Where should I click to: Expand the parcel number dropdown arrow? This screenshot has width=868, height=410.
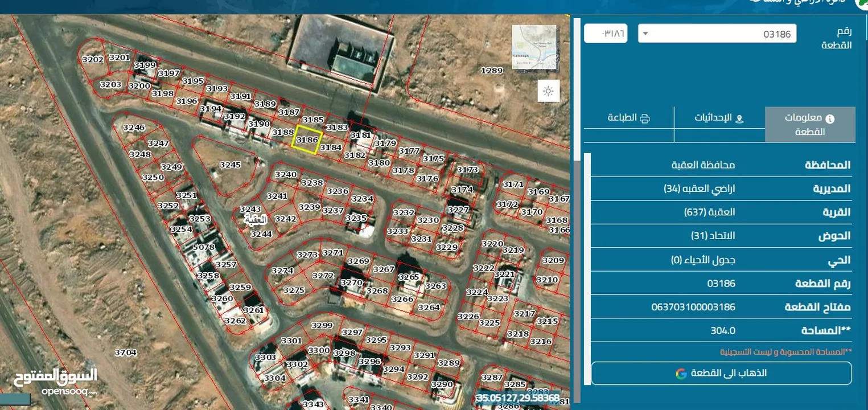(645, 34)
